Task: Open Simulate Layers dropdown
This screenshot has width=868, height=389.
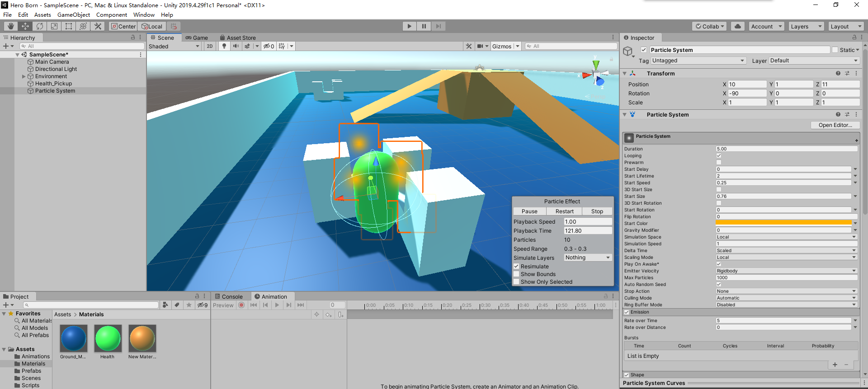Action: (588, 258)
